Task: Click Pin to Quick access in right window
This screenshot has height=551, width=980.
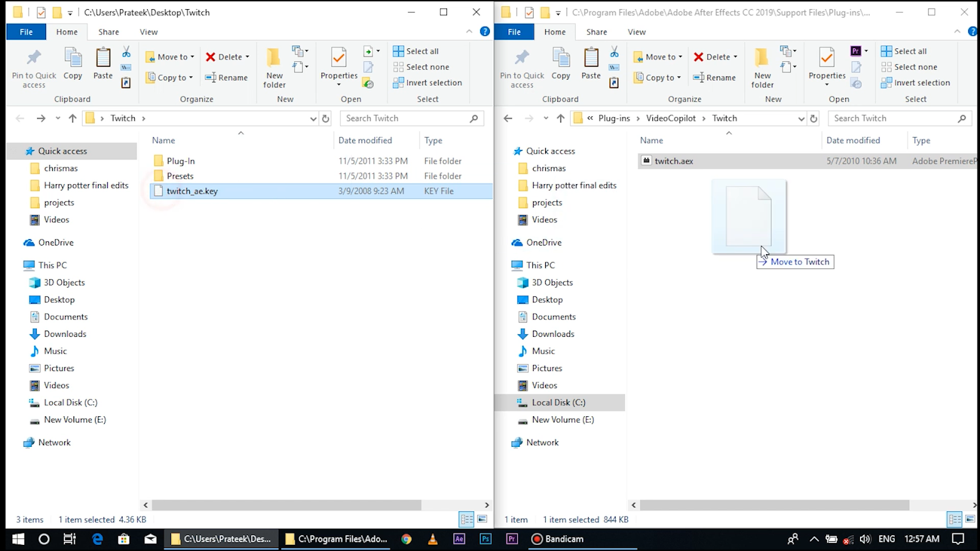Action: [x=522, y=67]
